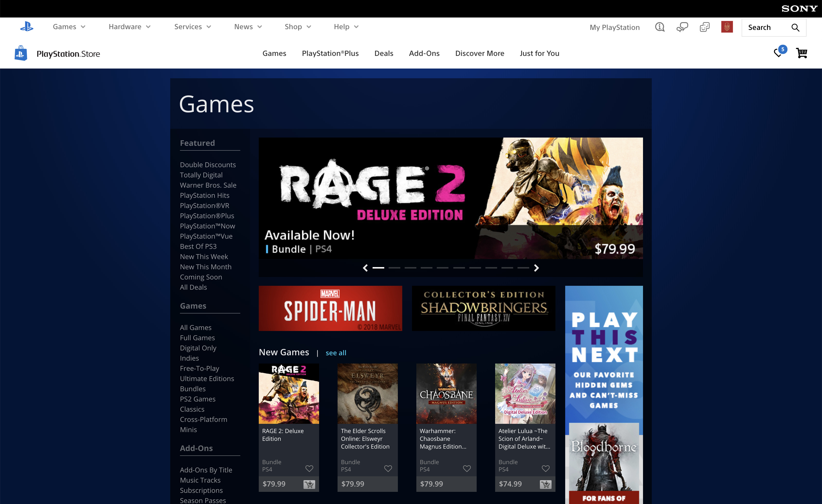This screenshot has height=504, width=822.
Task: Open the chat bubbles icon in header
Action: [682, 27]
